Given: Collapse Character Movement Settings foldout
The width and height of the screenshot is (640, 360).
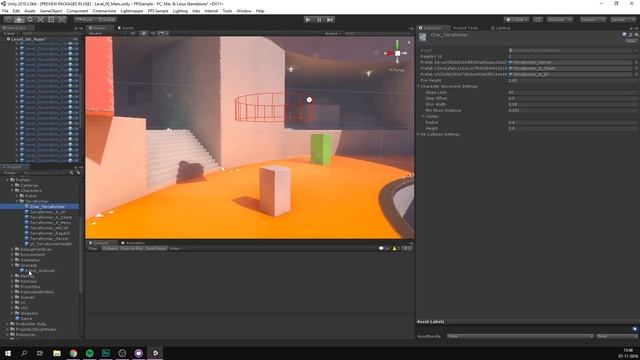Looking at the screenshot, I should [x=418, y=87].
